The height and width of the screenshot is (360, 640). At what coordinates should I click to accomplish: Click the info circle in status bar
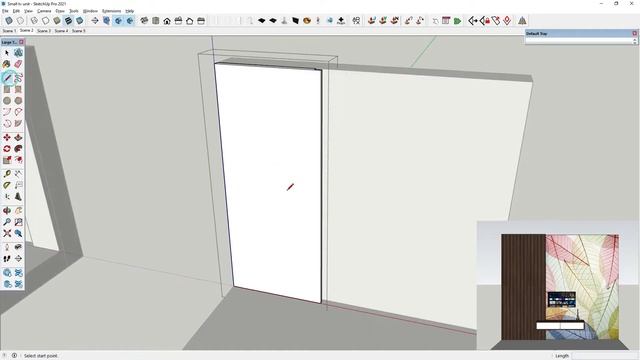tap(14, 356)
